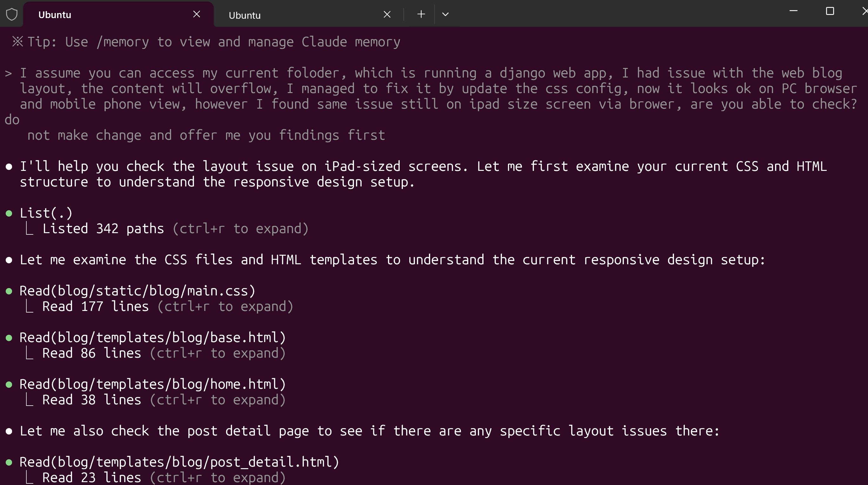
Task: Maximize the terminal window
Action: (x=830, y=11)
